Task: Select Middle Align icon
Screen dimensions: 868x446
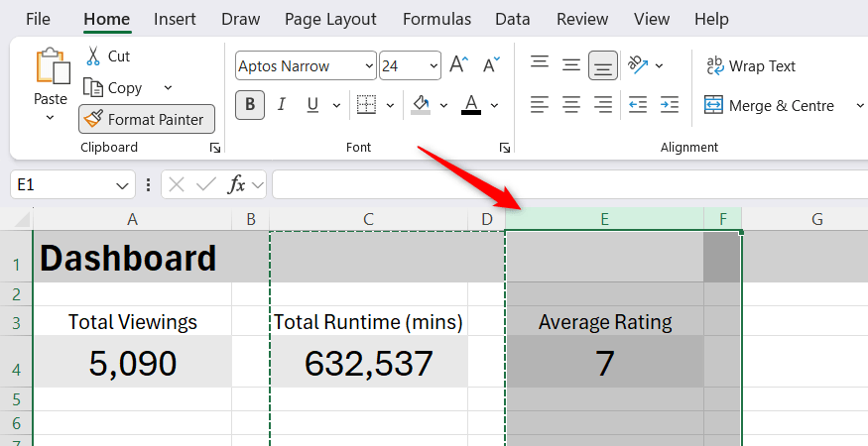Action: (570, 65)
